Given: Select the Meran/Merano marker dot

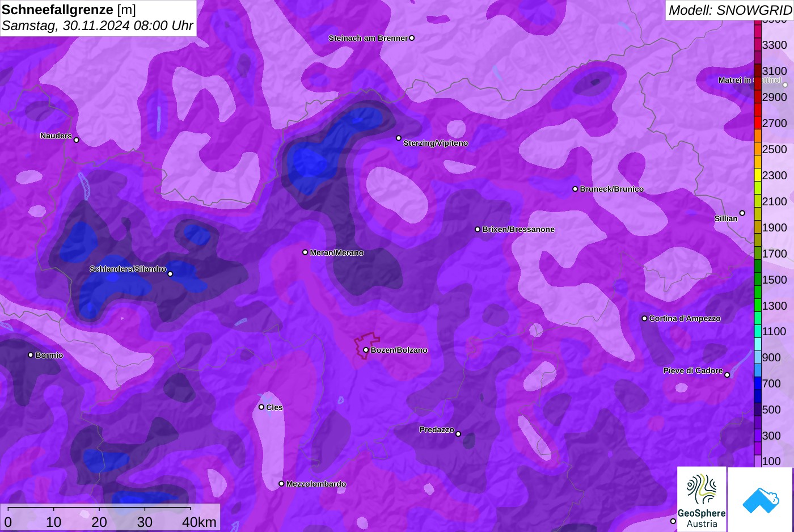Looking at the screenshot, I should click(305, 252).
